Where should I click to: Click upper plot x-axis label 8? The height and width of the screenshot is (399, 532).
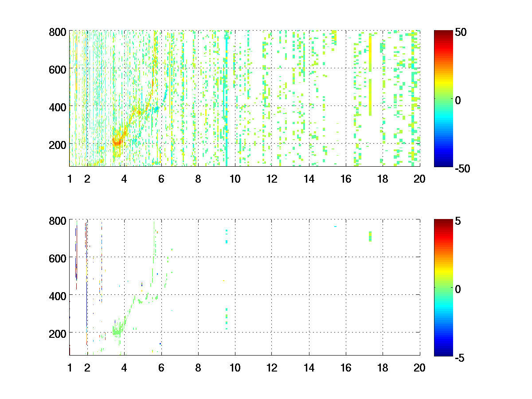[x=198, y=179]
